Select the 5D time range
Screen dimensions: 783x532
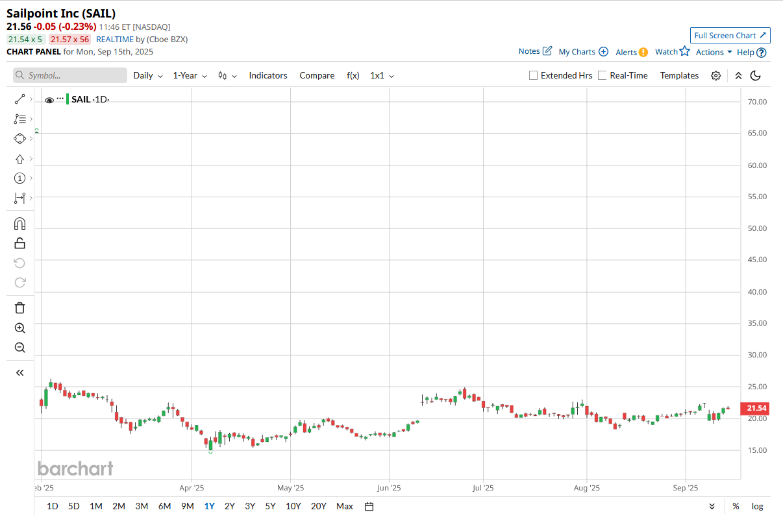pyautogui.click(x=74, y=506)
